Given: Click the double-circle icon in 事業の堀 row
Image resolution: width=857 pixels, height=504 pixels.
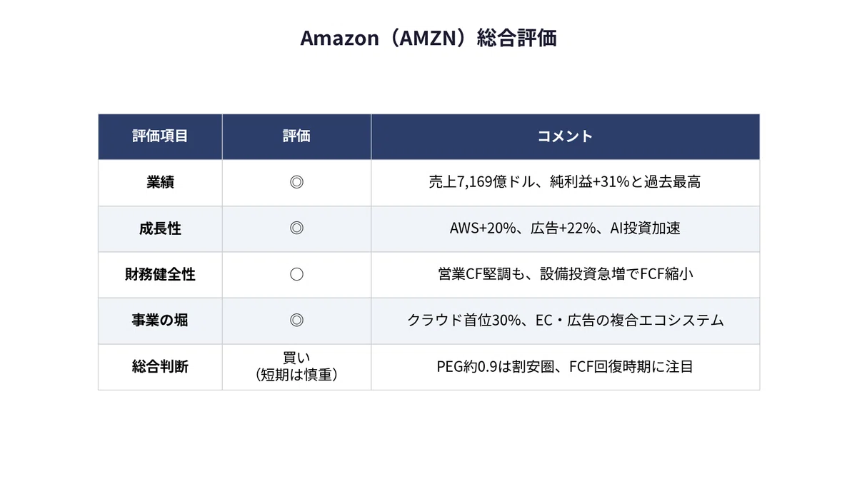Looking at the screenshot, I should tap(296, 321).
